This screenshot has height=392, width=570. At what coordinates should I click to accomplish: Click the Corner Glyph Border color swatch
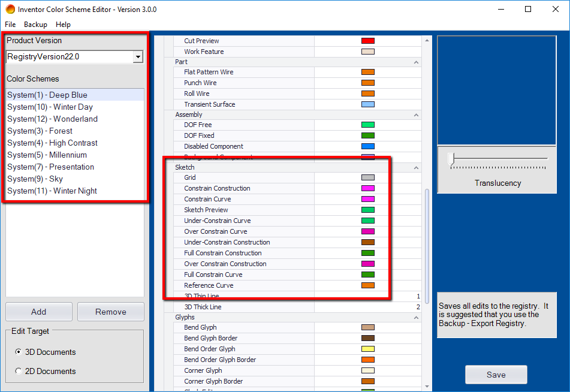[368, 381]
